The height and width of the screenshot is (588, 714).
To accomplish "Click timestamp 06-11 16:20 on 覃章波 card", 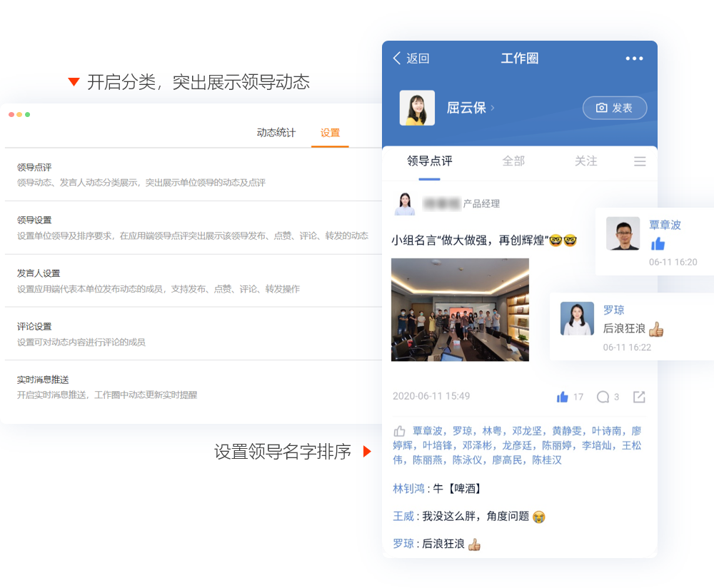I will [673, 262].
